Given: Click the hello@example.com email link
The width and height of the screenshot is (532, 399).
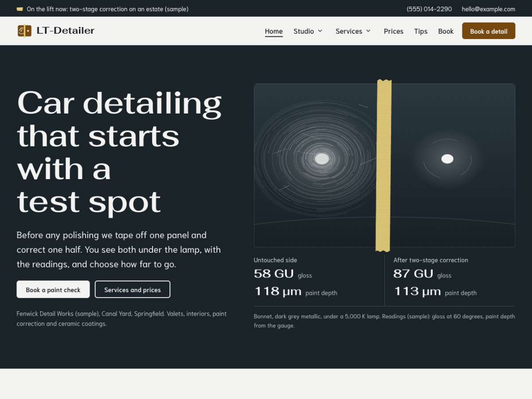Looking at the screenshot, I should [x=489, y=9].
